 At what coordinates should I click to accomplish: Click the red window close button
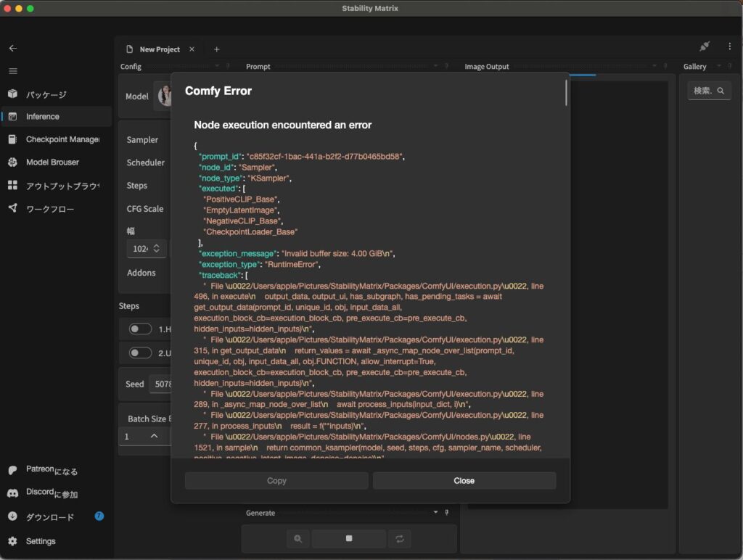click(7, 9)
